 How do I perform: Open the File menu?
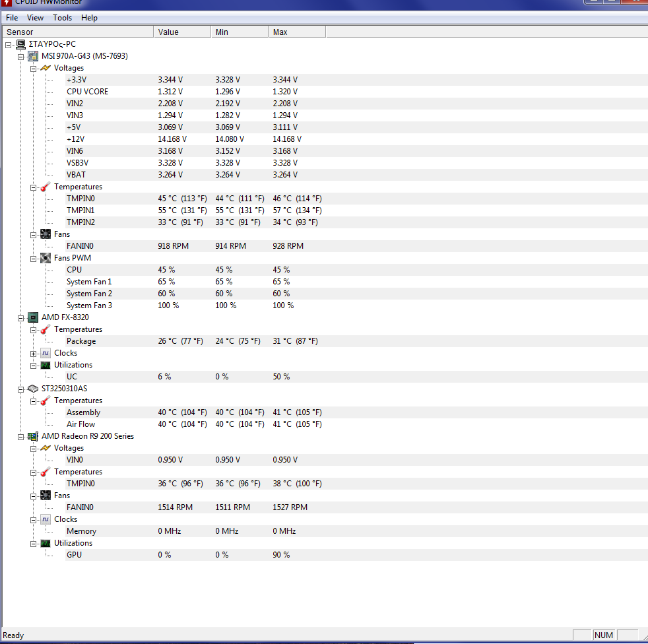[x=12, y=18]
